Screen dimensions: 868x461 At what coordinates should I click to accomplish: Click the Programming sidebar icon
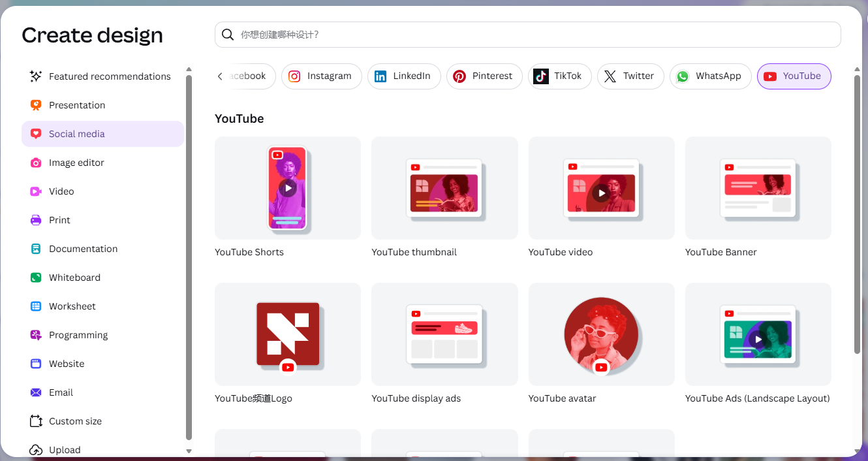[x=36, y=335]
